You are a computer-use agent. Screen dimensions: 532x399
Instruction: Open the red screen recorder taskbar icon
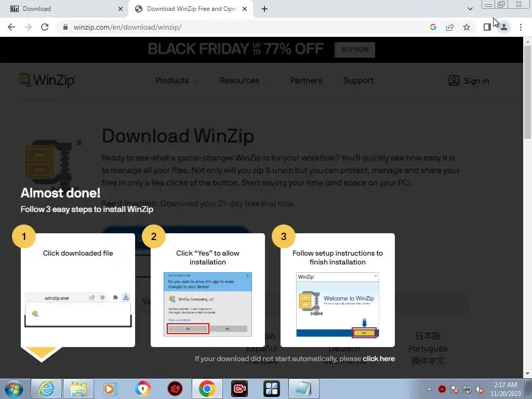pos(239,389)
